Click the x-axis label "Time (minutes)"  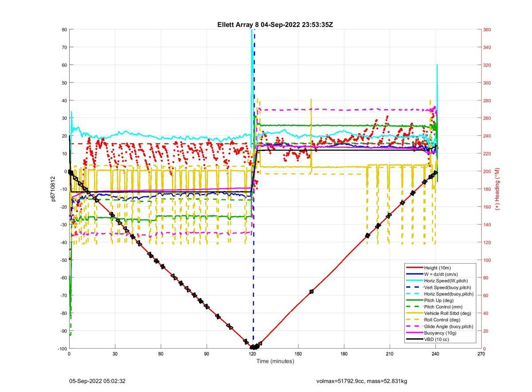tap(275, 361)
